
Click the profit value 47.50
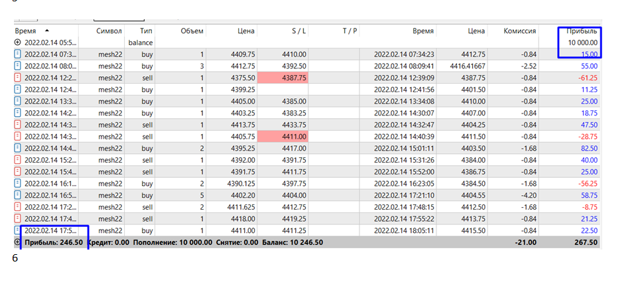(x=590, y=125)
